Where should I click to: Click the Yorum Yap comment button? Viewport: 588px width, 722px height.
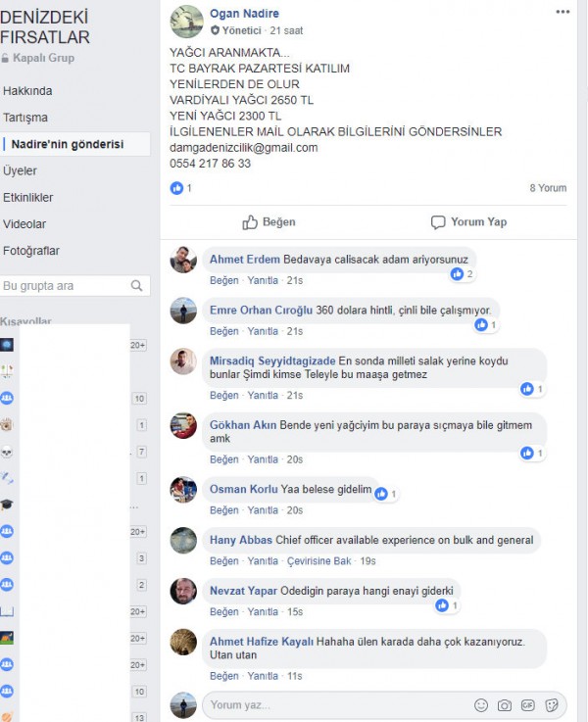pos(468,222)
